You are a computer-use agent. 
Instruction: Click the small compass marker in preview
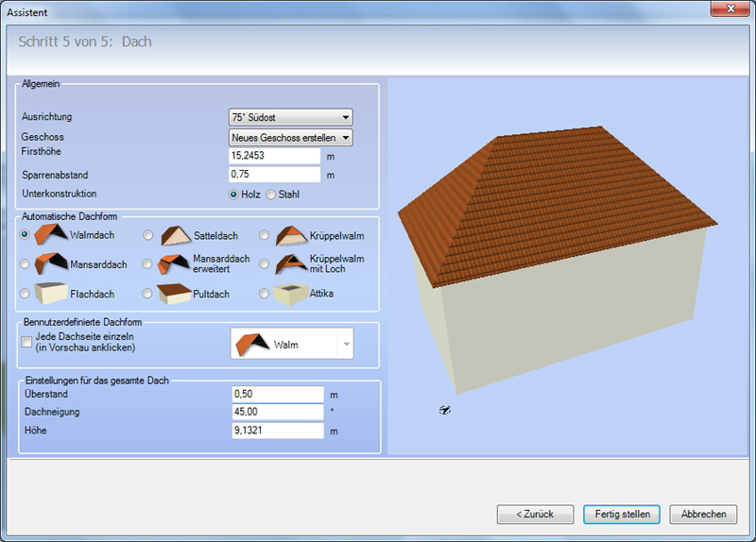(444, 410)
